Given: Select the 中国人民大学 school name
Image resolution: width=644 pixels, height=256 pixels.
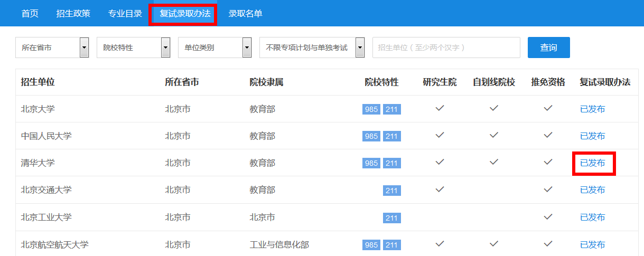Looking at the screenshot, I should pyautogui.click(x=46, y=136).
